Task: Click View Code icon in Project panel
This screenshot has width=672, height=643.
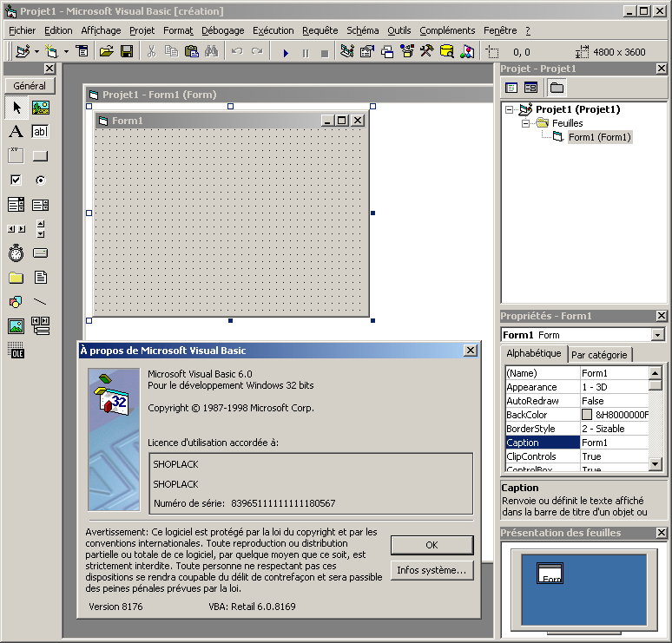Action: pyautogui.click(x=511, y=88)
